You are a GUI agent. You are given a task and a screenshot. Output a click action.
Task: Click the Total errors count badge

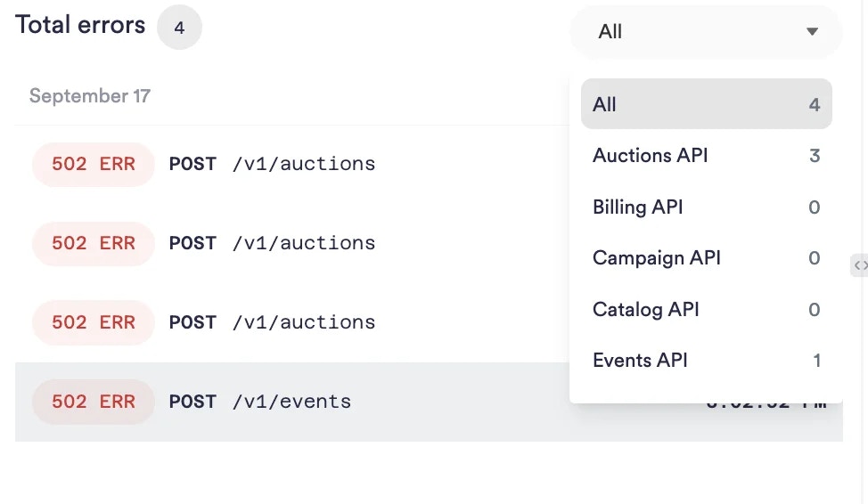[179, 28]
